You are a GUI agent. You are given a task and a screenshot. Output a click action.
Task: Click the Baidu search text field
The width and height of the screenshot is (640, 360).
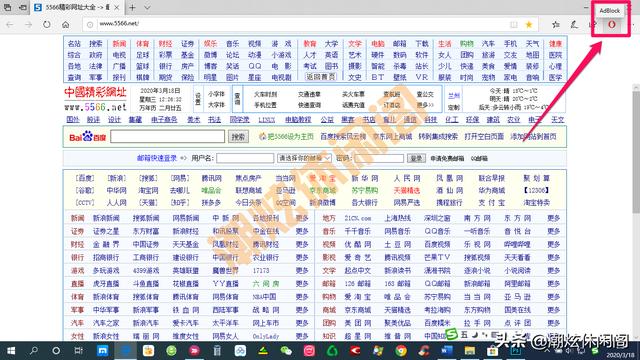click(167, 136)
